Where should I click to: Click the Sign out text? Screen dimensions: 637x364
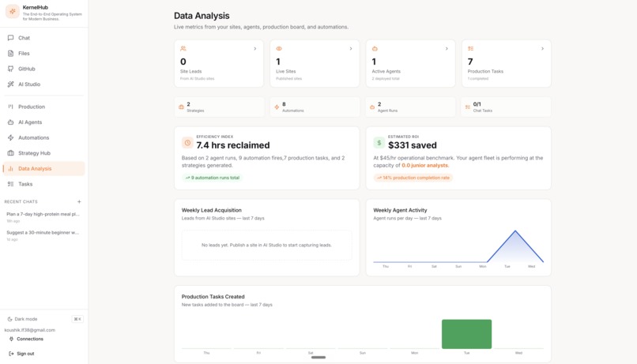coord(25,354)
